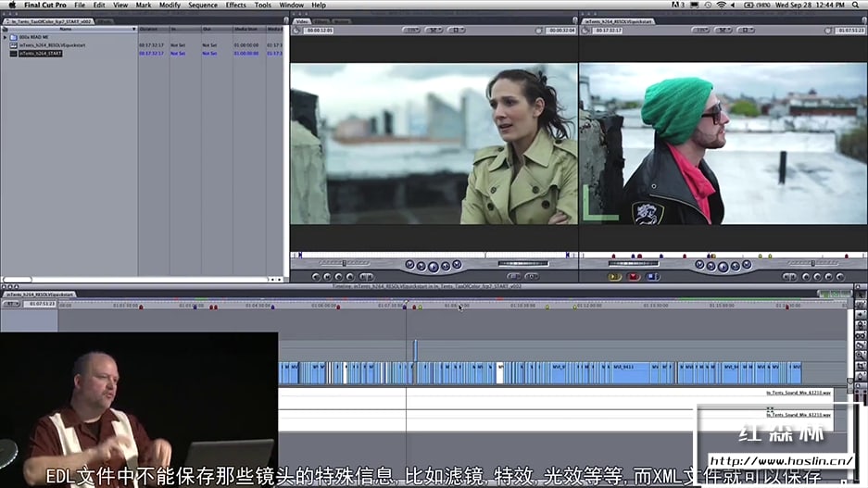
Task: Expand the 000a READ ME bin
Action: click(5, 37)
